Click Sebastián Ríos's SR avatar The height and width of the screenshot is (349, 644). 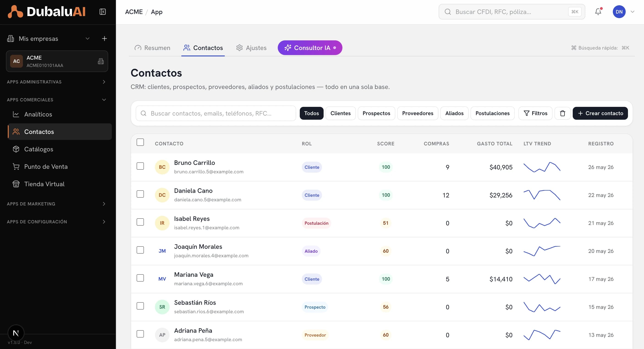click(162, 307)
